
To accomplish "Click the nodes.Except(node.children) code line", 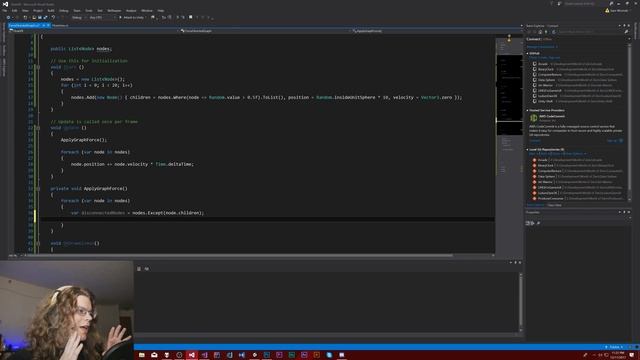I will pyautogui.click(x=137, y=213).
